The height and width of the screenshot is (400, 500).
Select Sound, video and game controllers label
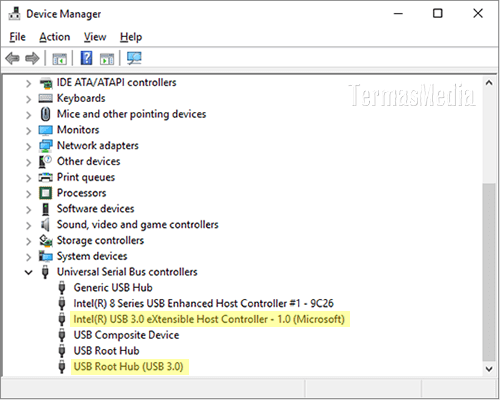coord(137,225)
